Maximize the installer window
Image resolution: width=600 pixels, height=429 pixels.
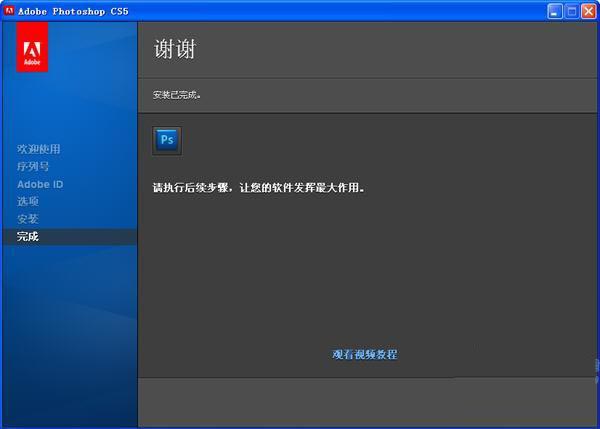[x=571, y=11]
